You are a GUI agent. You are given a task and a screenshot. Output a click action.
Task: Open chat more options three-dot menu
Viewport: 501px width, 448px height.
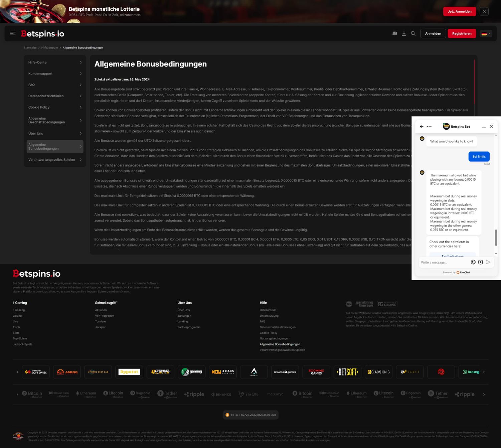[x=429, y=127]
